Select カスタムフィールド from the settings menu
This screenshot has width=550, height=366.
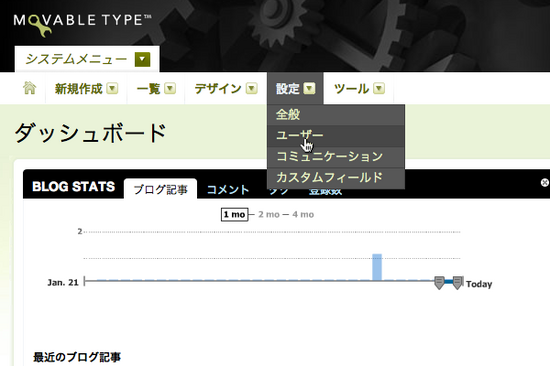[336, 178]
